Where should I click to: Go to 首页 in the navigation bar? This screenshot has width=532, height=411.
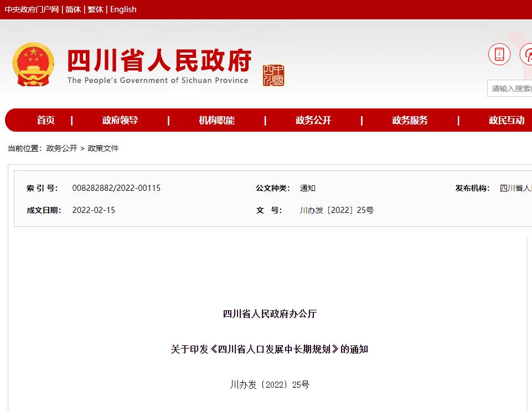(46, 120)
